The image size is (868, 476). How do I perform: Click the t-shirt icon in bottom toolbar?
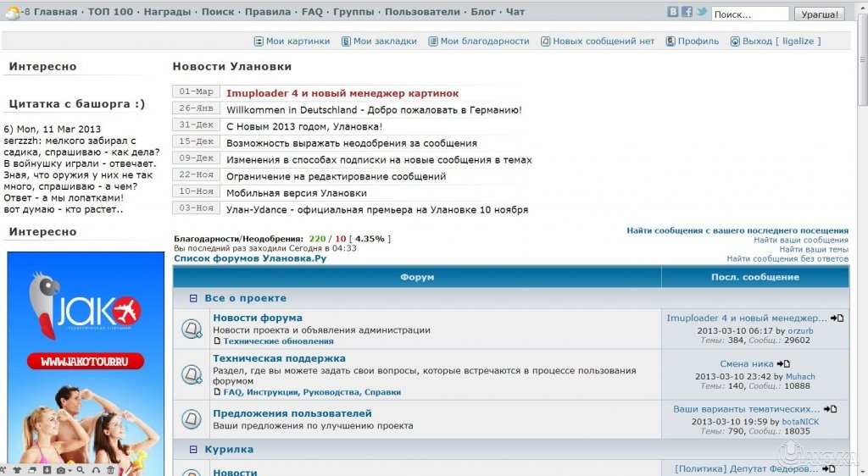17,470
